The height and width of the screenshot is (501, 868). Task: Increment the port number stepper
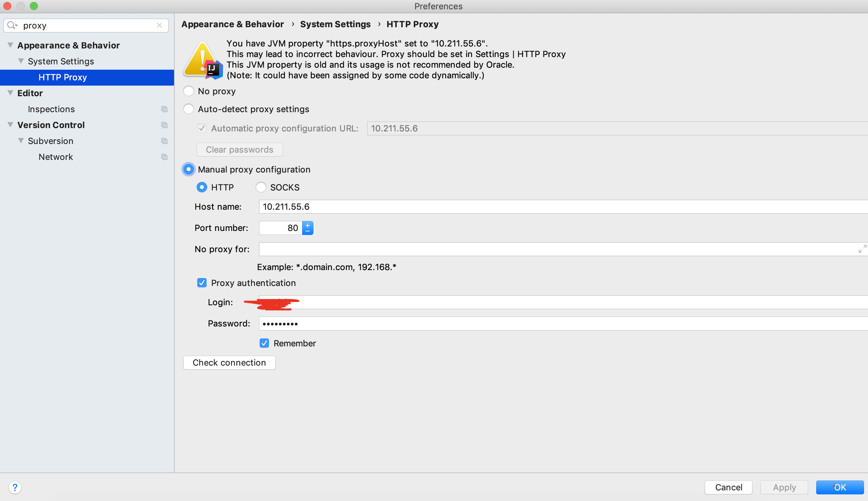(x=307, y=225)
